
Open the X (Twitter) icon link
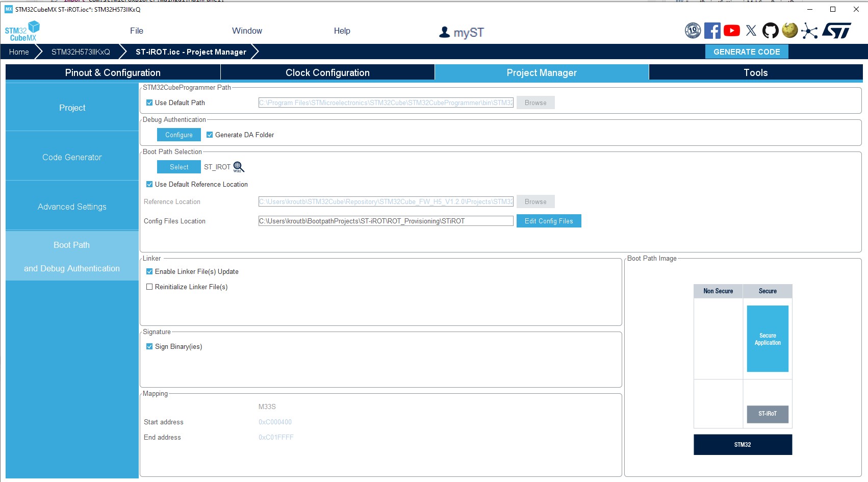[751, 31]
